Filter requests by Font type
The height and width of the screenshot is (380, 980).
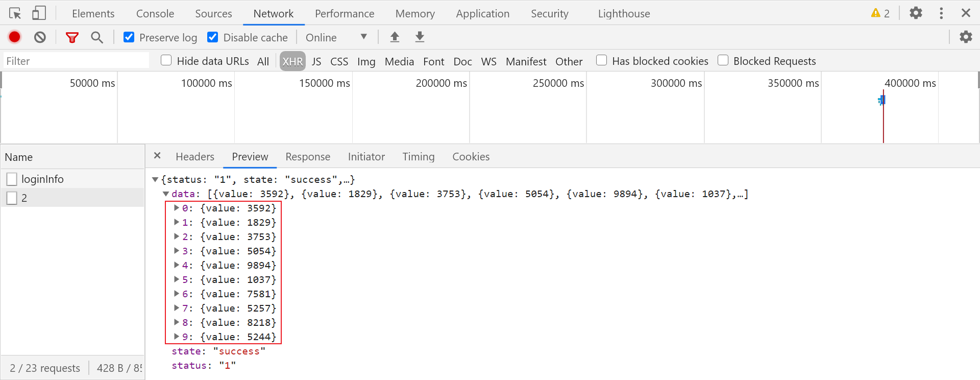(x=434, y=61)
